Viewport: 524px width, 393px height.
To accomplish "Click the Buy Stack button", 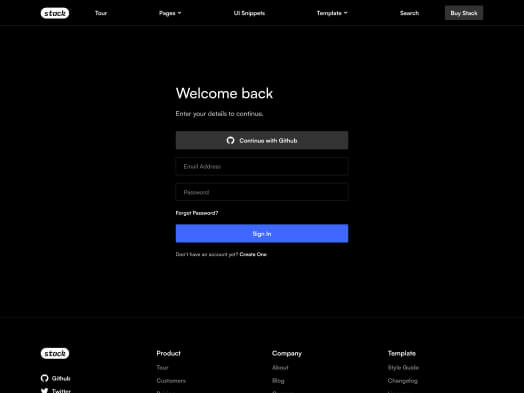I will pyautogui.click(x=464, y=13).
